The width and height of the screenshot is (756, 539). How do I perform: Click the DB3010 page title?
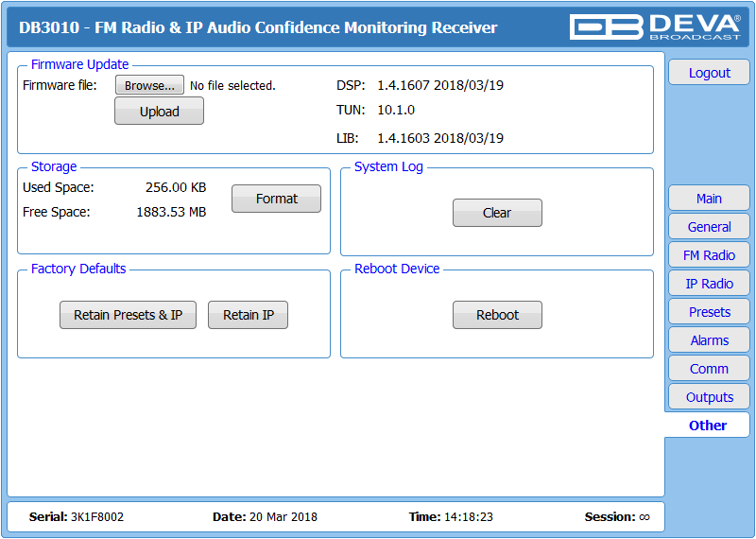tap(258, 27)
